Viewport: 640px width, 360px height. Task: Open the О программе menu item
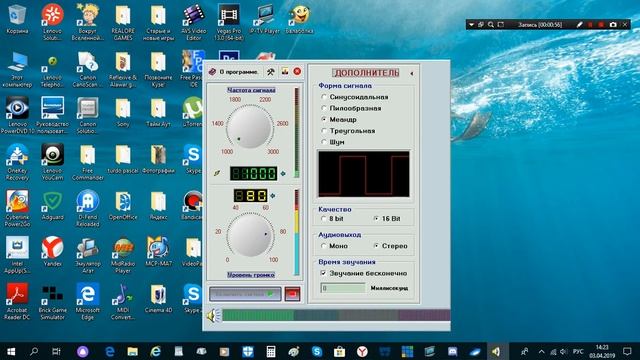pyautogui.click(x=239, y=72)
